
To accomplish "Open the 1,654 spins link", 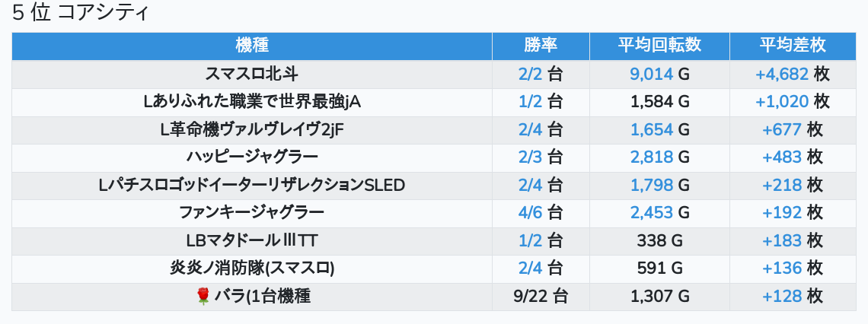I will coord(651,129).
